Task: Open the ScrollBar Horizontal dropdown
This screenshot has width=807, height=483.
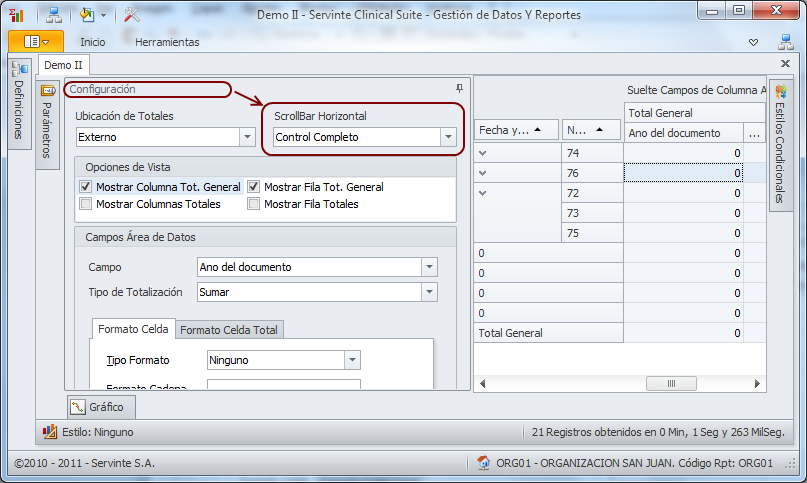Action: [x=448, y=137]
